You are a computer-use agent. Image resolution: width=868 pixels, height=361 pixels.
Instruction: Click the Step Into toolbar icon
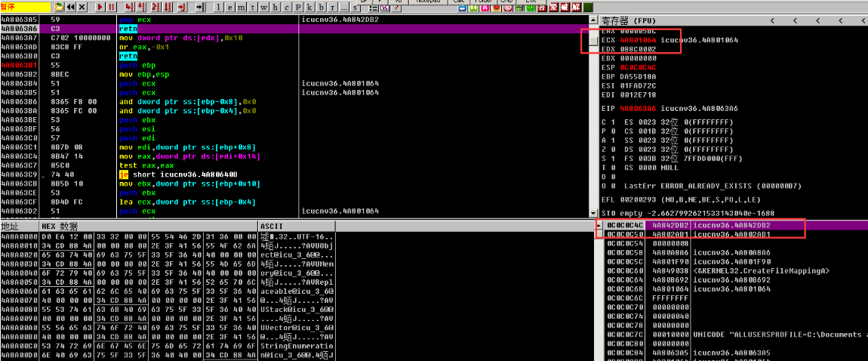point(129,7)
